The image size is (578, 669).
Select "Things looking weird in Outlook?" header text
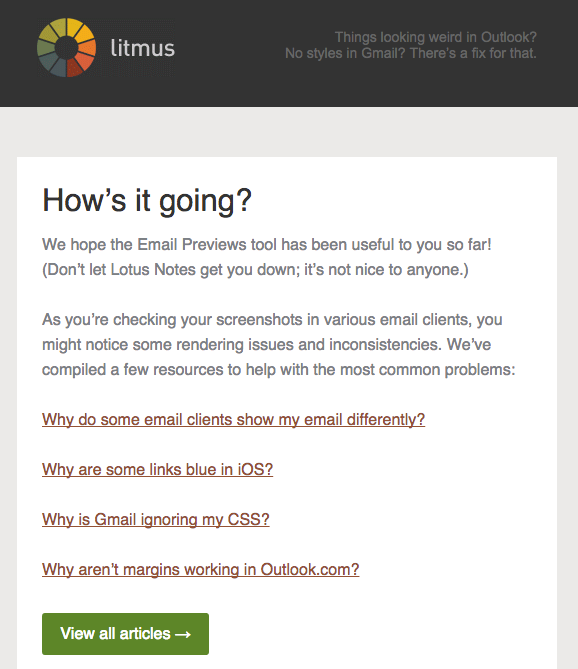coord(436,37)
